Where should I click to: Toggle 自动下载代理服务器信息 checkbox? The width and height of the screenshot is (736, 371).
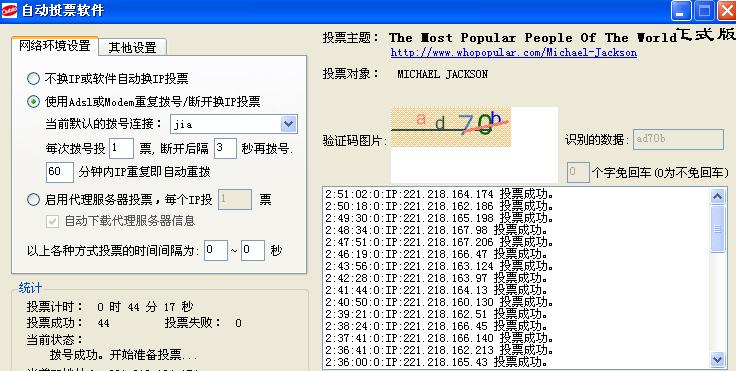[52, 222]
